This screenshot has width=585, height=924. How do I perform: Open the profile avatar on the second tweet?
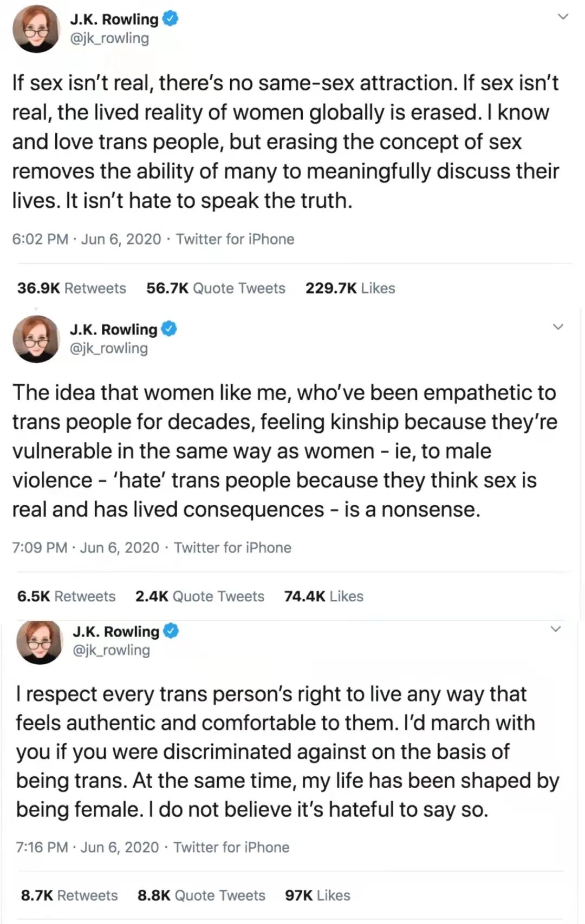point(36,339)
